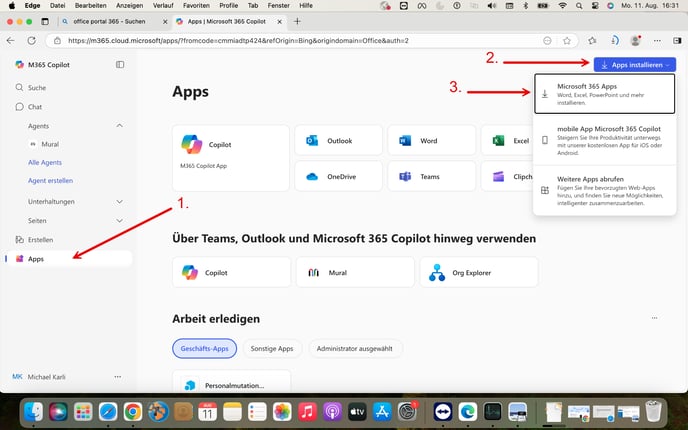The image size is (688, 430).
Task: Open the Edge sidebar toggle icon
Action: 677,41
